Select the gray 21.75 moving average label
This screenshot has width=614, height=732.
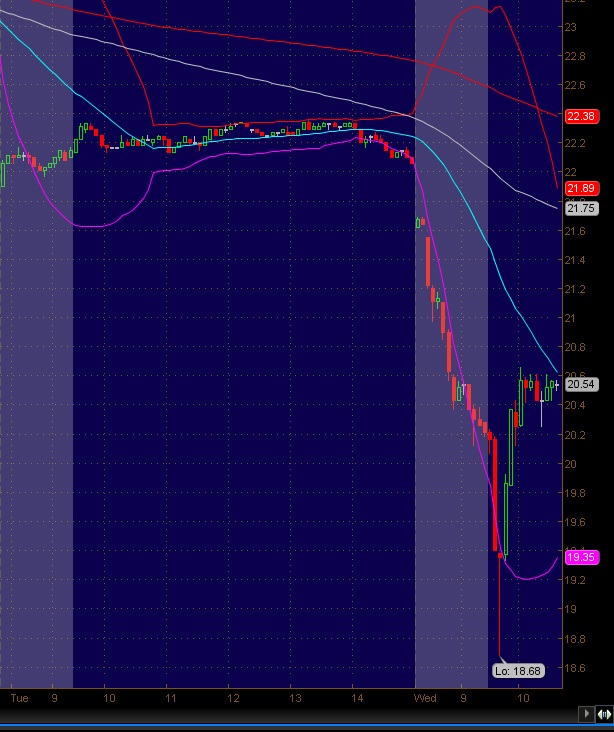click(x=580, y=208)
